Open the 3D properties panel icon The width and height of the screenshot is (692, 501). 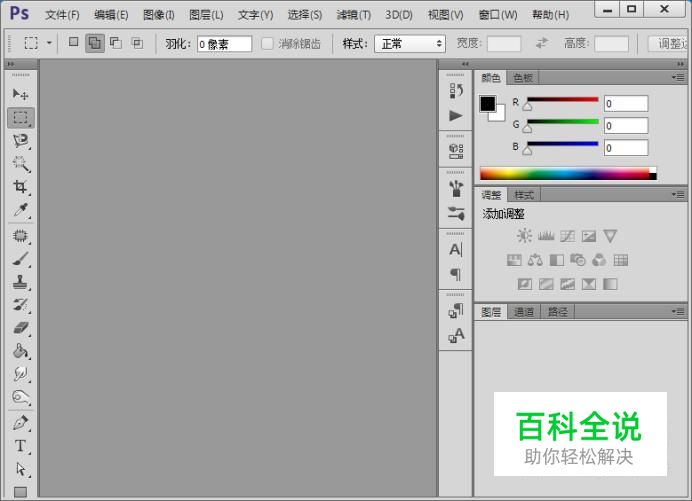tap(455, 151)
